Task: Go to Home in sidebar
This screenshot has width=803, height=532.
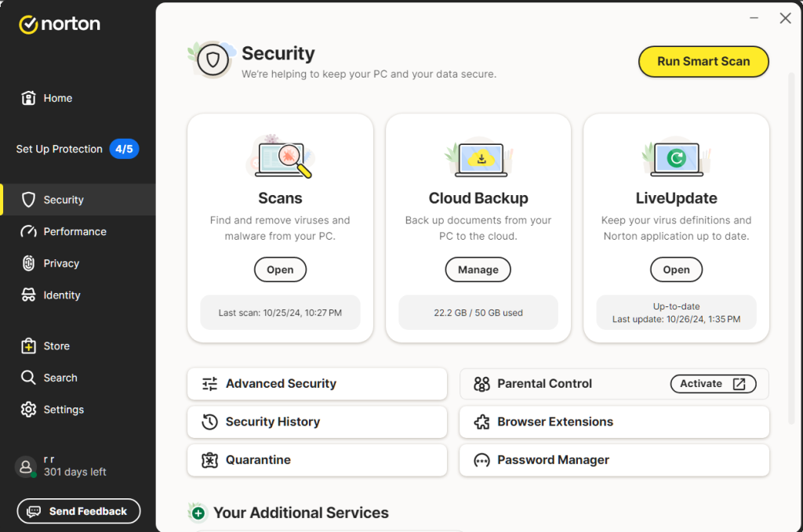Action: coord(57,98)
